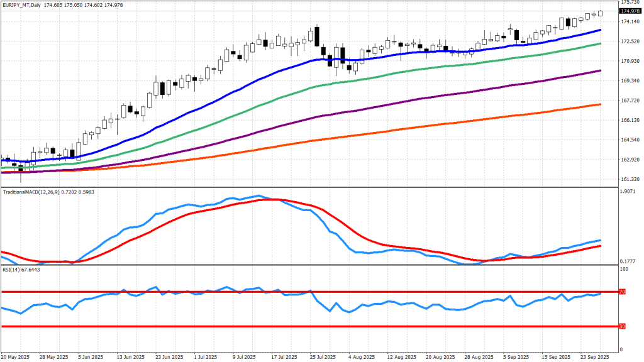This screenshot has height=362, width=644.
Task: Click the 0.1777 MACD scale value
Action: tap(629, 260)
